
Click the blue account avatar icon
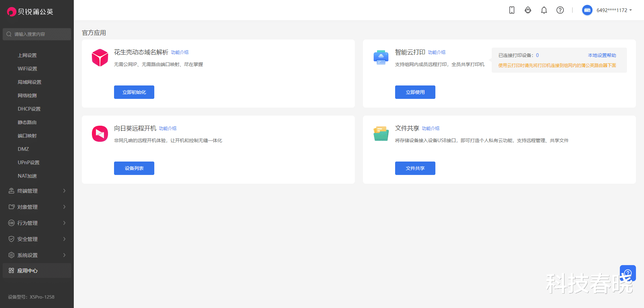coord(587,10)
